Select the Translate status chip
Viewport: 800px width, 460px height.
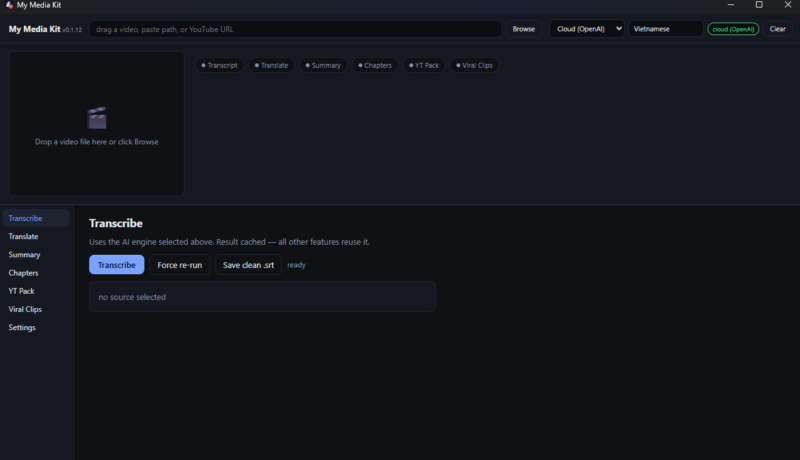tap(270, 65)
